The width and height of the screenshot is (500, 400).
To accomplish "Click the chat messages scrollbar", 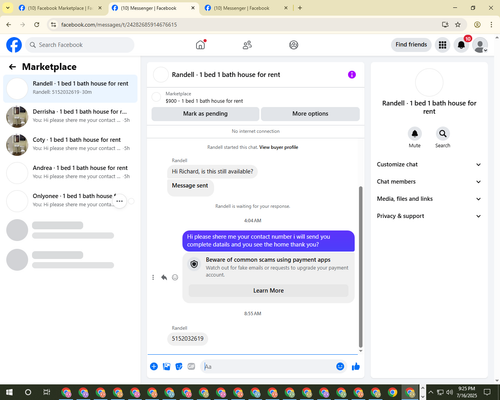I will (x=360, y=267).
